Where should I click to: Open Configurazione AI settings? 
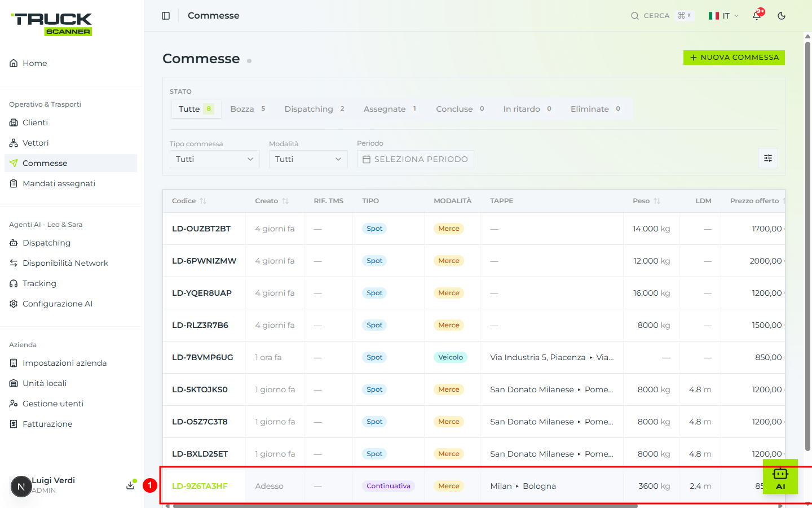pos(70,304)
